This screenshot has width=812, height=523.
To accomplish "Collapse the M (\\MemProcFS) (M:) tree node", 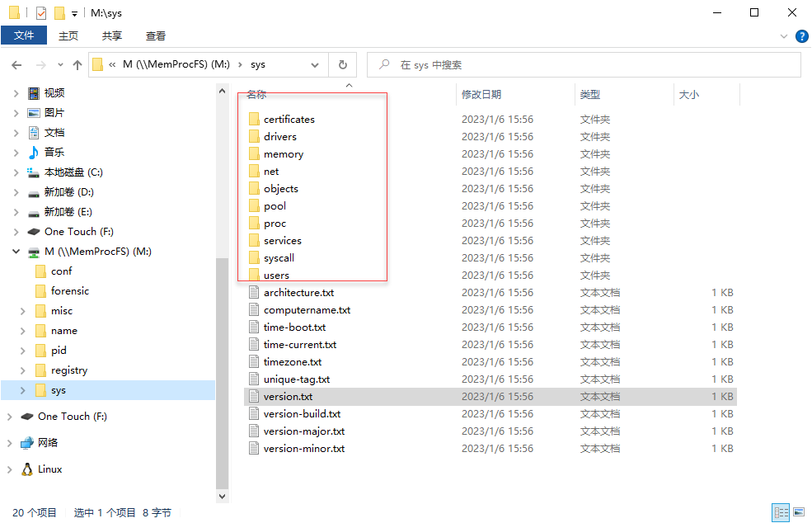I will (x=16, y=252).
